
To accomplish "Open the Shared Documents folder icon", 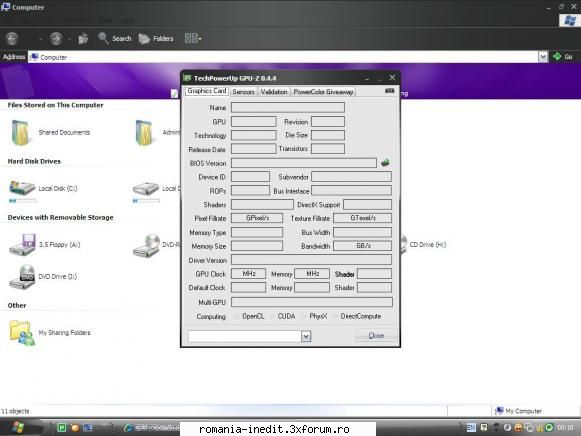I will [x=20, y=133].
